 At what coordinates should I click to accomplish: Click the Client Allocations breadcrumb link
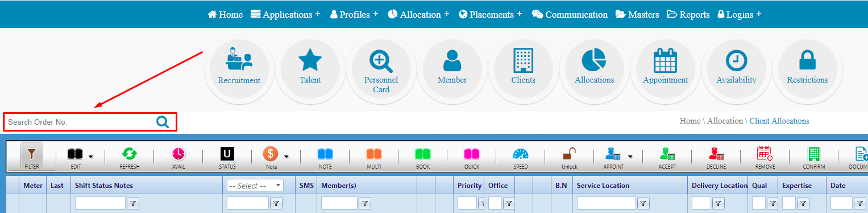click(x=779, y=121)
